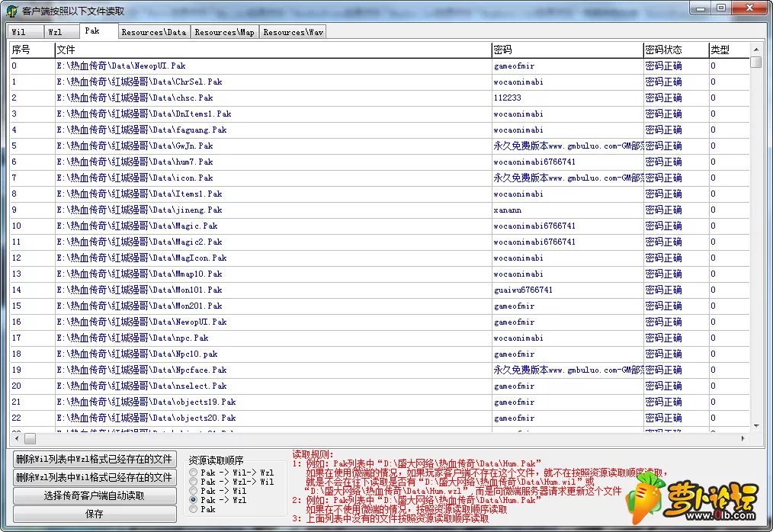Select row with file Npc10.pak
Screen dimensions: 773x532
point(380,354)
